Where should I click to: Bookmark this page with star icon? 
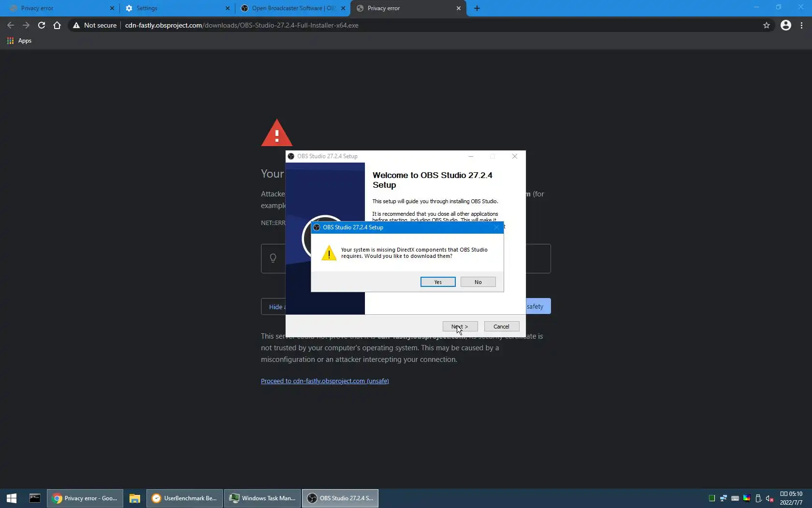click(x=767, y=25)
